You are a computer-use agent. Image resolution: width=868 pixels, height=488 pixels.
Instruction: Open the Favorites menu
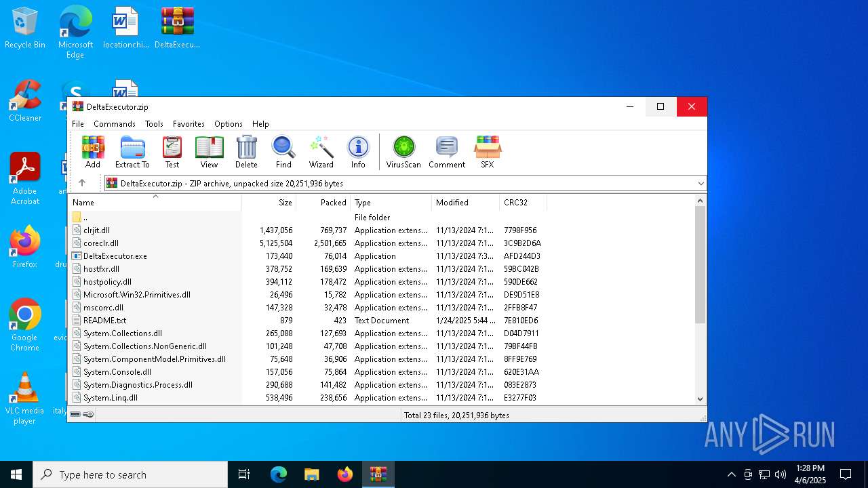(189, 123)
